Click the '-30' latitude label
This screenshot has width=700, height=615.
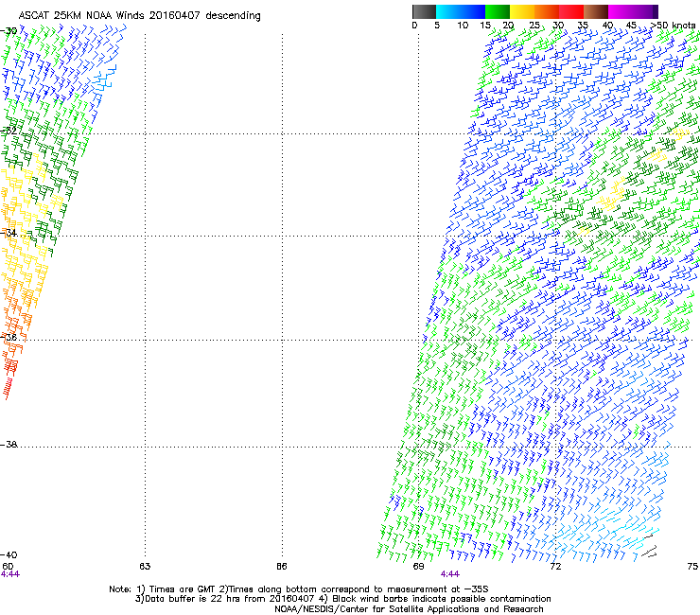9,31
